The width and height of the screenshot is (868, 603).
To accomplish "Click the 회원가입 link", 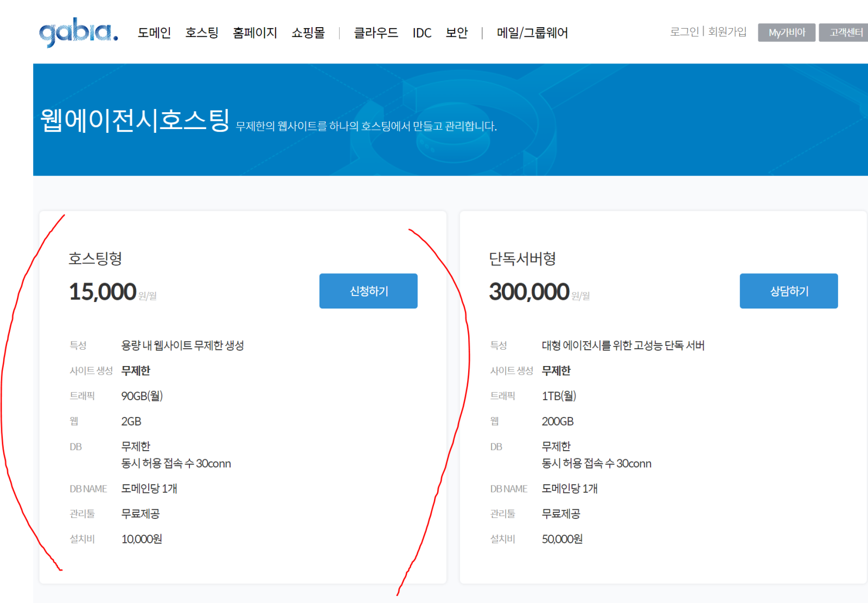I will [x=727, y=32].
